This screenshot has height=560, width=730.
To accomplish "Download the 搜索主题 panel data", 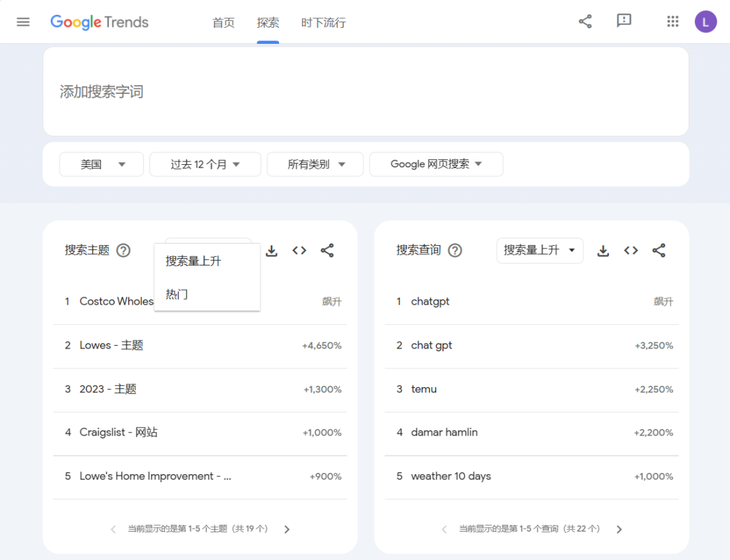I will 271,250.
